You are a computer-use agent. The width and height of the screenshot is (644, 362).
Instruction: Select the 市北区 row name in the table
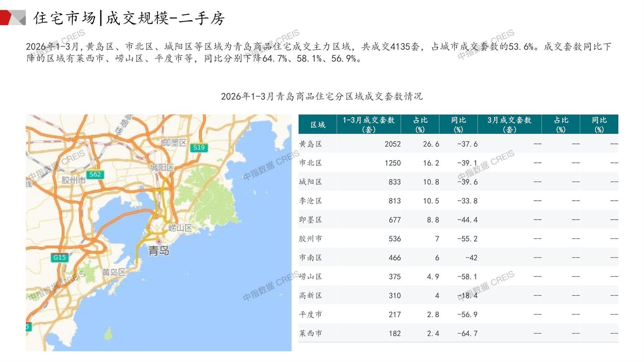[x=311, y=163]
